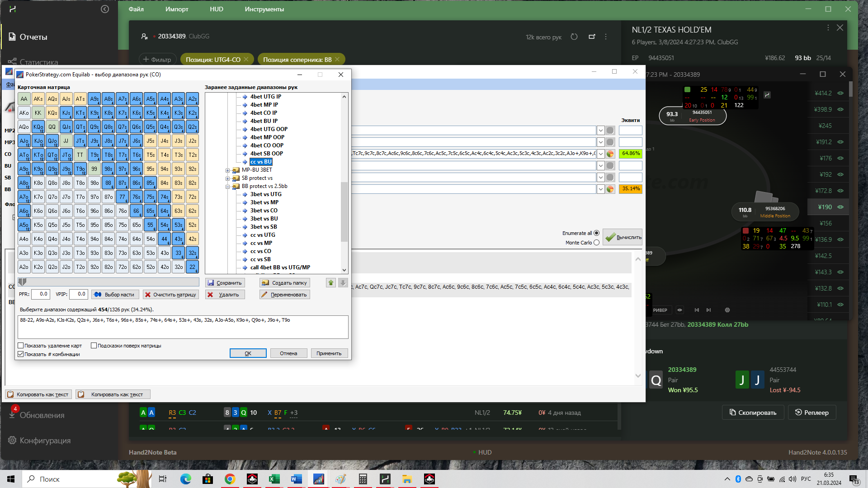Screen dimensions: 868x488
Task: Collapse the Hand2Note sidebar with the arrow icon
Action: coord(105,9)
